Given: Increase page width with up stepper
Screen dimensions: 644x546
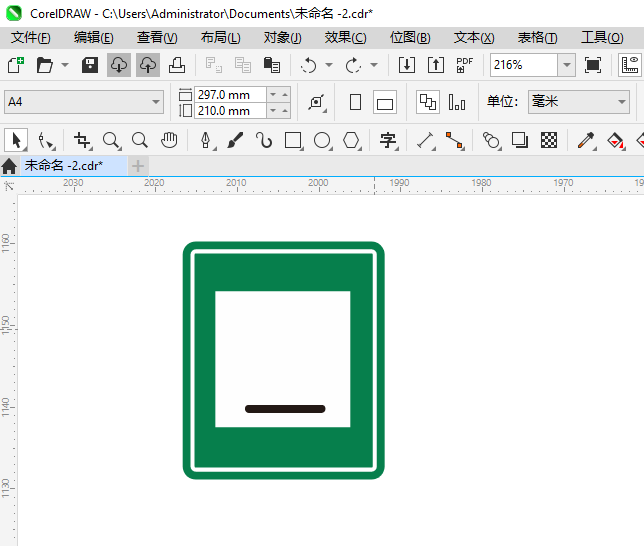Looking at the screenshot, I should coord(285,94).
